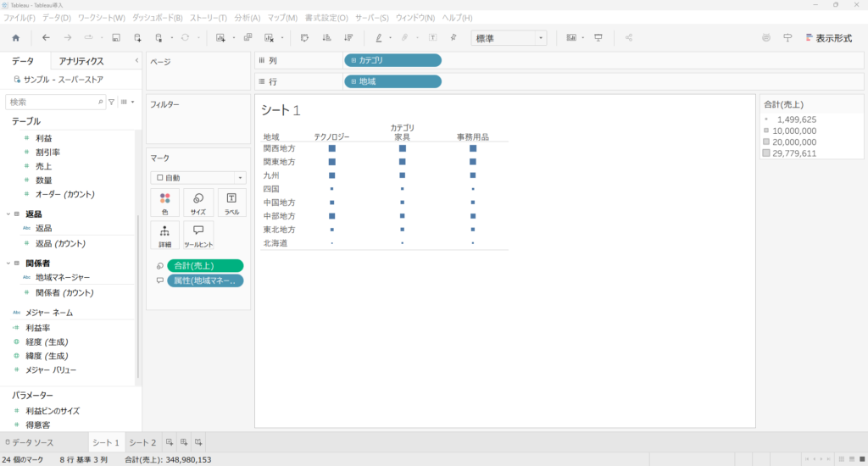The height and width of the screenshot is (466, 868).
Task: Open the Color mark card button
Action: click(164, 203)
